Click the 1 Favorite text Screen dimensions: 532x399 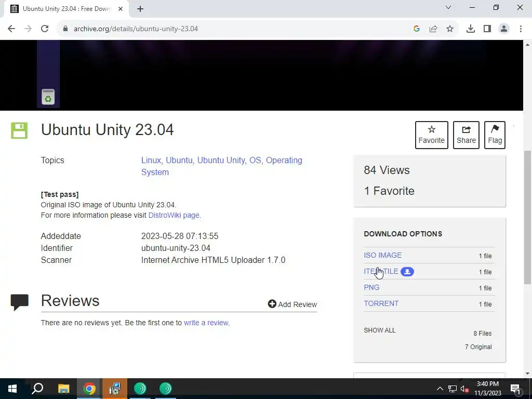point(389,191)
